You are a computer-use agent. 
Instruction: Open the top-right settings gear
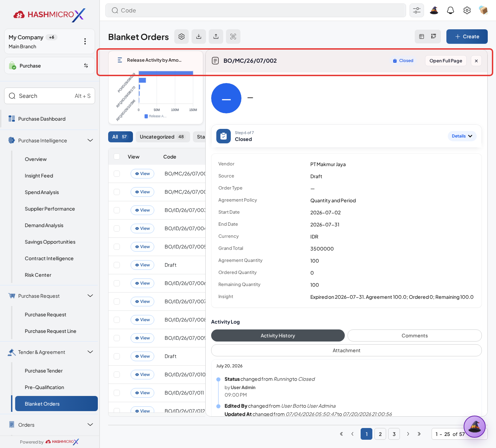(467, 10)
